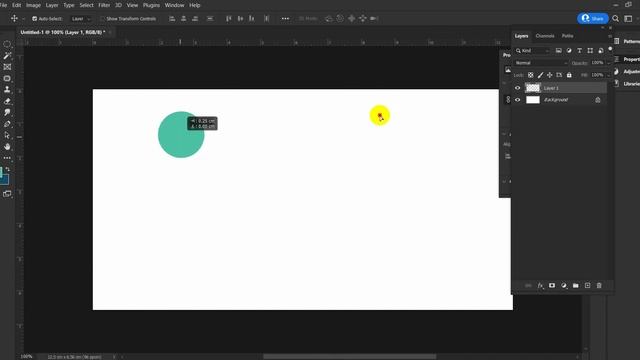Open the Kind filter dropdown
This screenshot has height=360, width=640.
(533, 51)
